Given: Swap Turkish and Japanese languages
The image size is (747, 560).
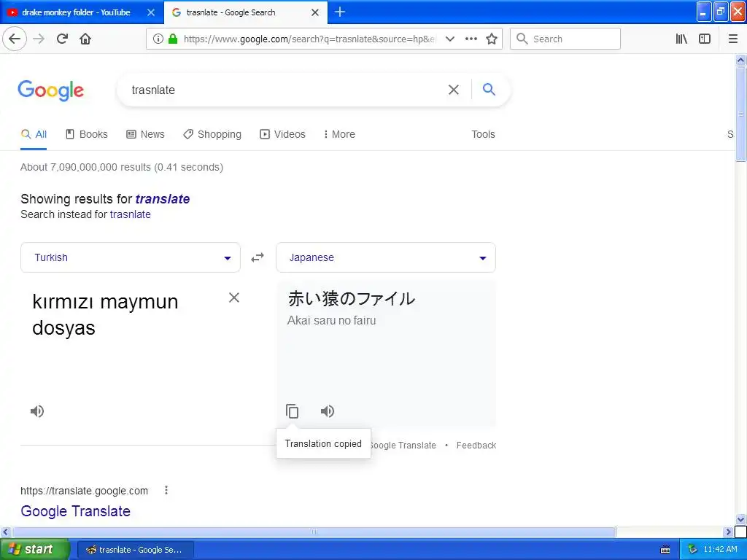Looking at the screenshot, I should pyautogui.click(x=258, y=257).
